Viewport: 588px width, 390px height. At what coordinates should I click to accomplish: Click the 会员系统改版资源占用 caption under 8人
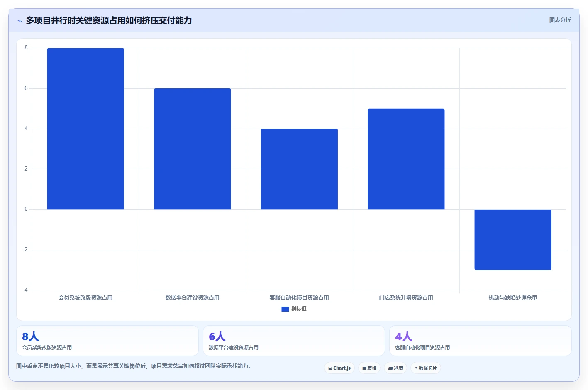pyautogui.click(x=47, y=348)
